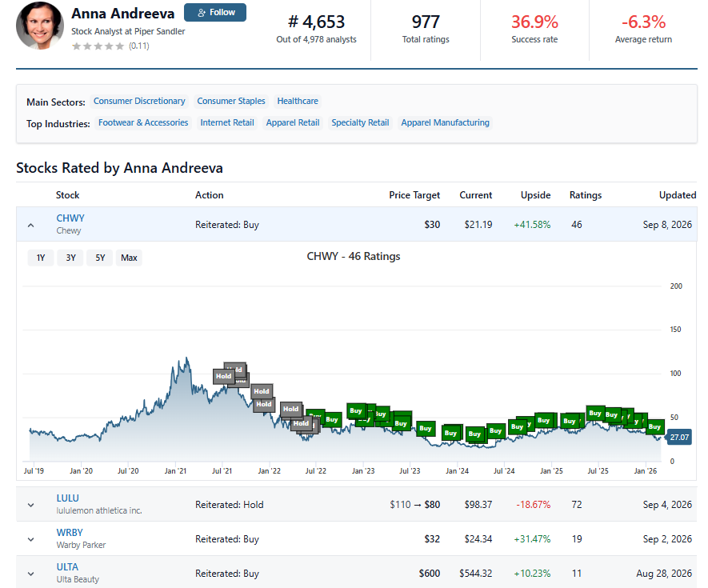Click the Follow button
Screen dimensions: 708x588
pyautogui.click(x=215, y=12)
